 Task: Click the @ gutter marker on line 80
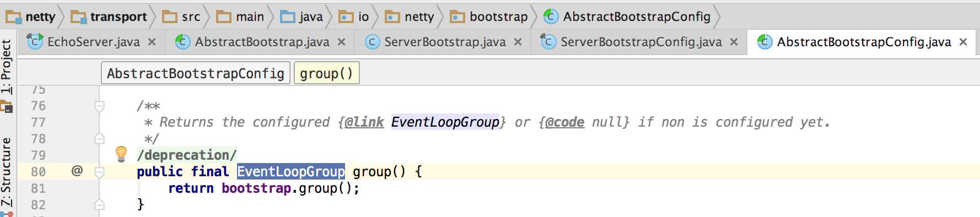(77, 171)
